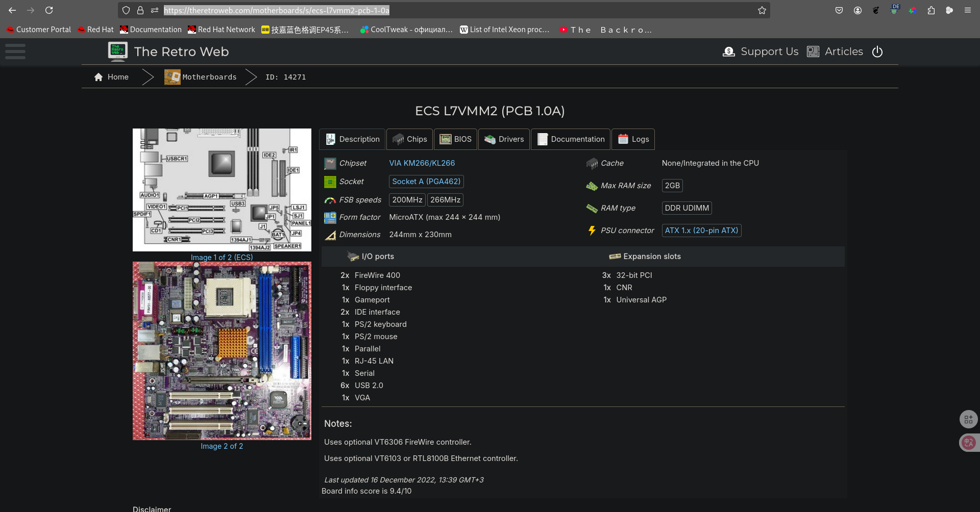Go back with the browser back arrow
Screen dimensions: 980x512
coord(12,10)
